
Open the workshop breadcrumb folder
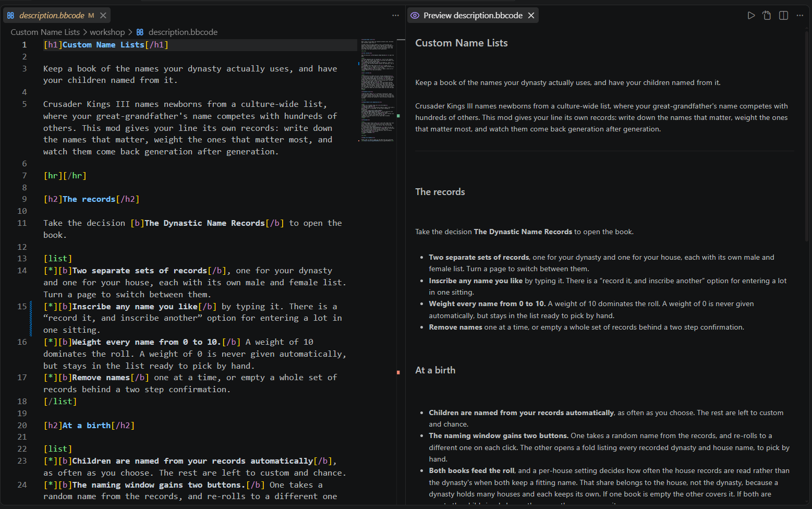107,32
